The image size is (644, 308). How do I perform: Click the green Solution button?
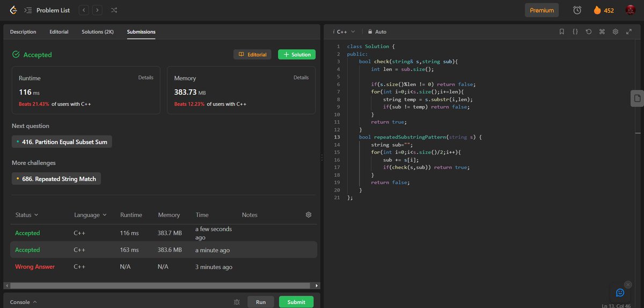297,54
